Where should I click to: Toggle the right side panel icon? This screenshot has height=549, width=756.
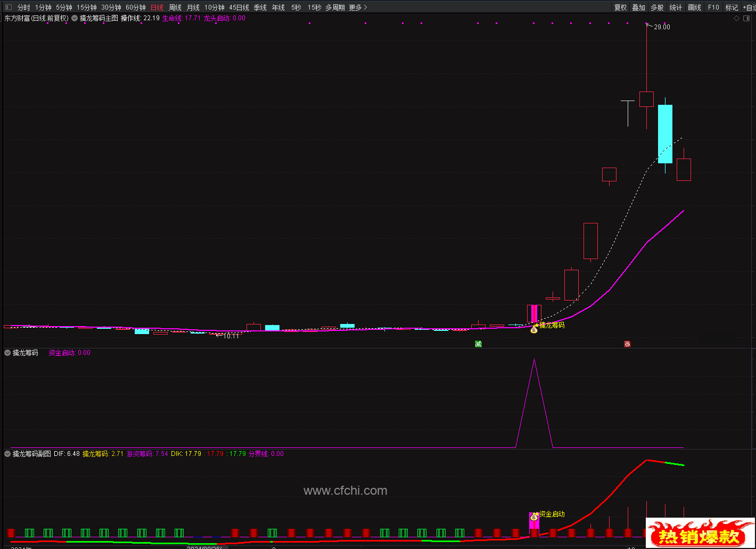(747, 18)
